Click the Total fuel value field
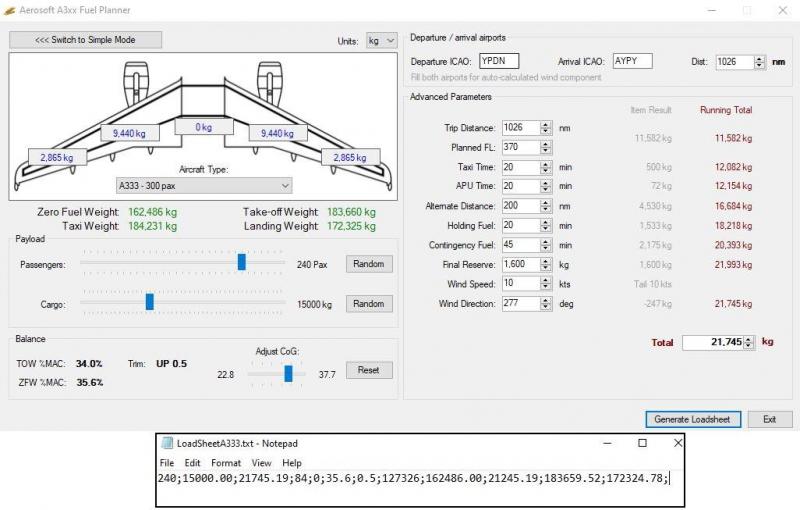Image resolution: width=800 pixels, height=510 pixels. [713, 342]
